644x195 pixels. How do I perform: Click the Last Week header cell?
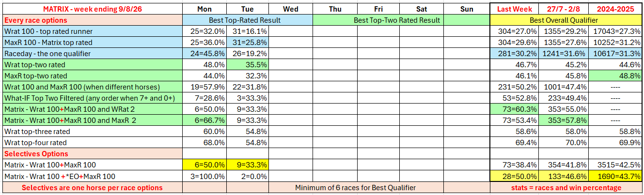point(515,9)
